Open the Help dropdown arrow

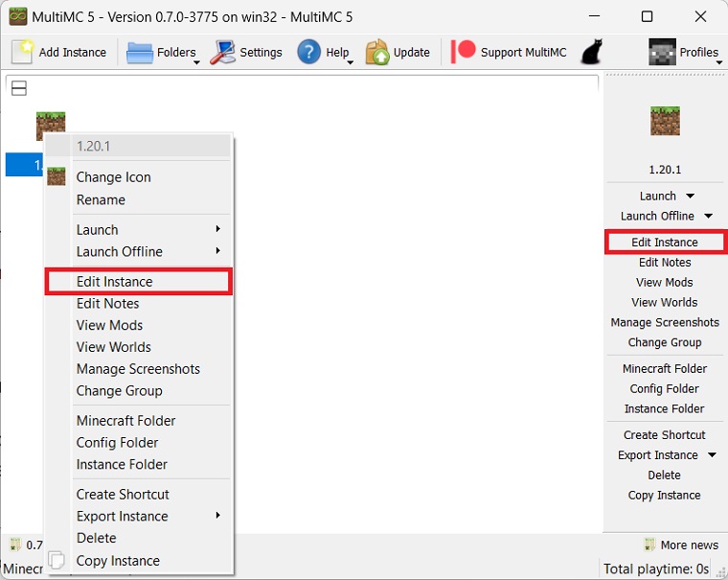(x=350, y=61)
